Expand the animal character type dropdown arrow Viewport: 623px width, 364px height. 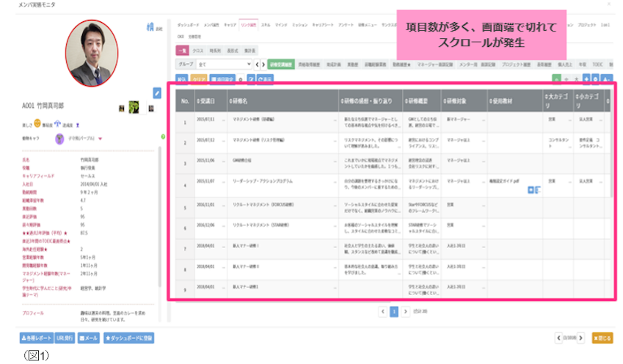click(x=100, y=137)
